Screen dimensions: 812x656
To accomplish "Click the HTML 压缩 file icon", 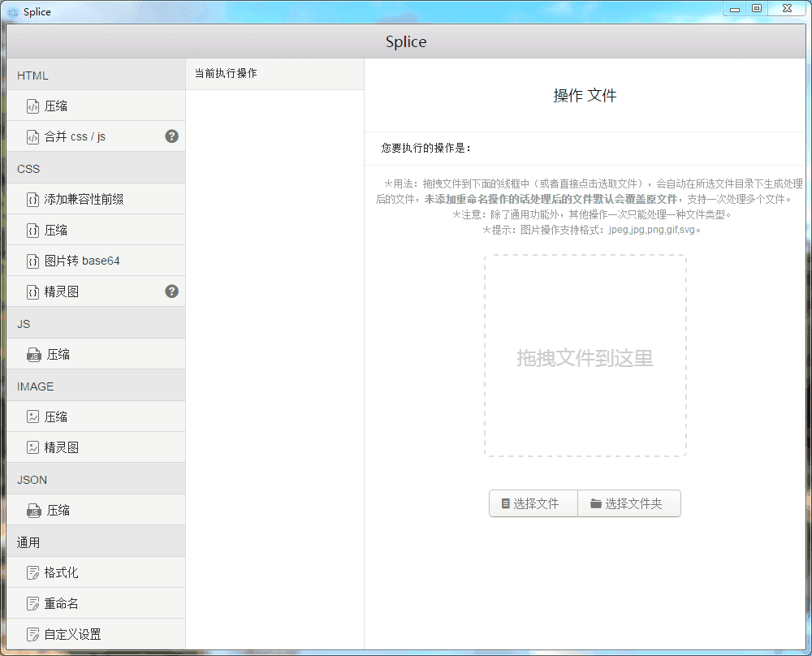I will (x=32, y=106).
